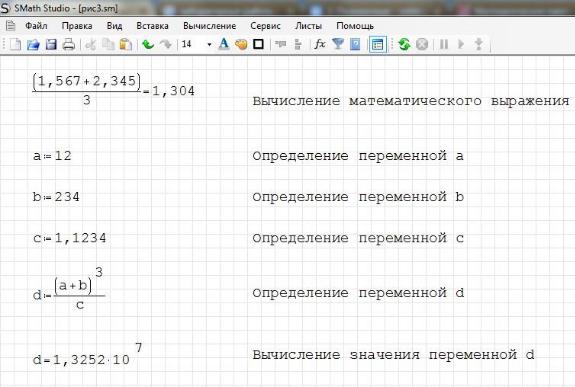The width and height of the screenshot is (575, 387).
Task: Click the New worksheet icon
Action: click(x=15, y=44)
